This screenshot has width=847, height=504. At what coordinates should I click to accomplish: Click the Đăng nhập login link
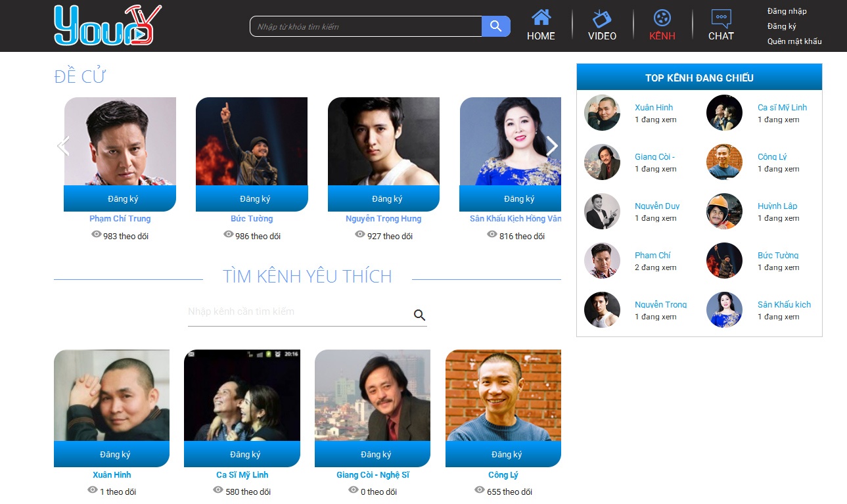(787, 11)
